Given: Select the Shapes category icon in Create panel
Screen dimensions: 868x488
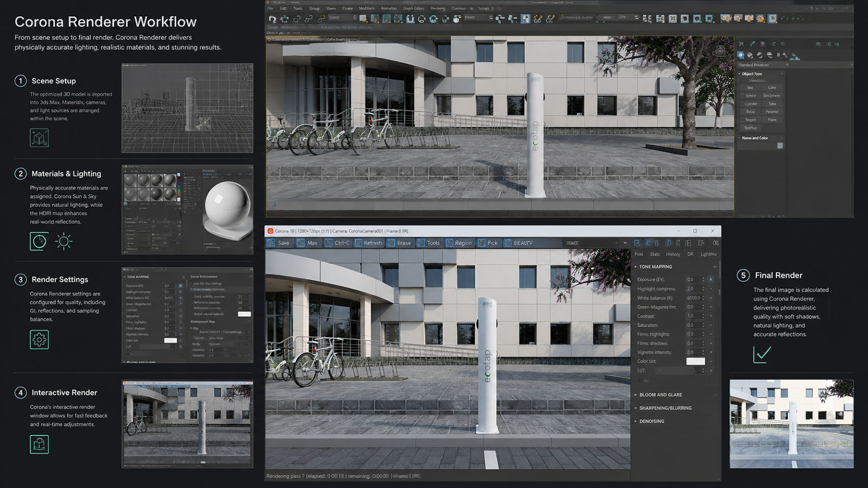Looking at the screenshot, I should pos(750,55).
